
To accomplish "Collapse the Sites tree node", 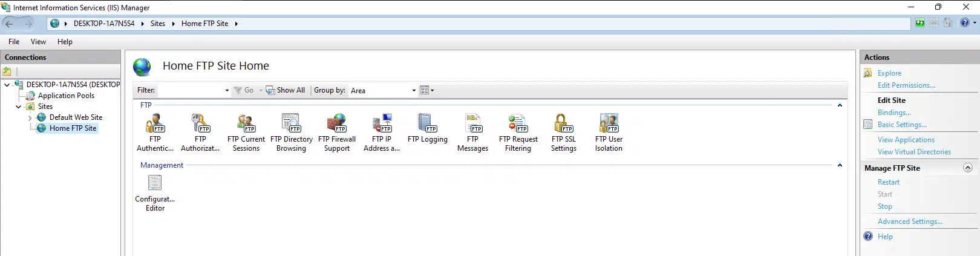I will point(18,107).
